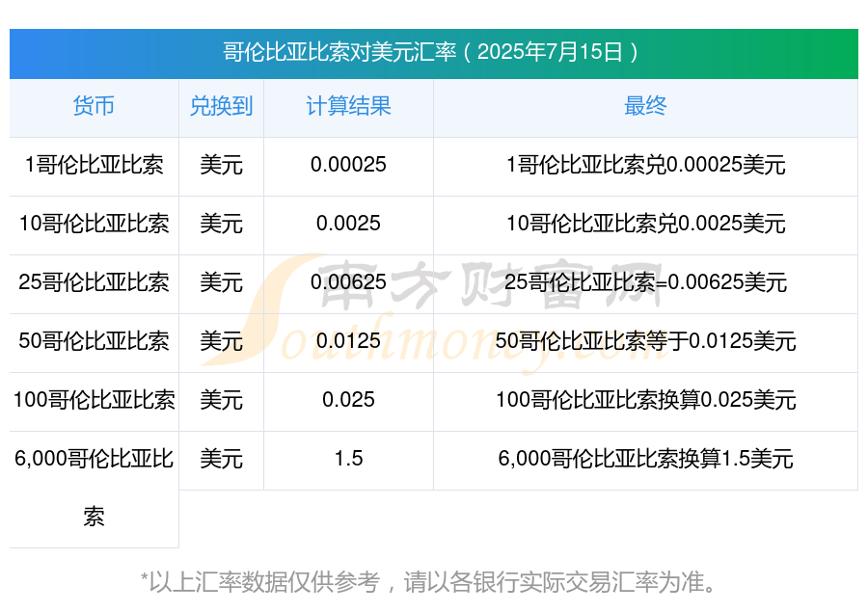Viewport: 868px width, 612px height.
Task: Click 美元 in the 10哥伦比亚比索 row
Action: coord(222,224)
